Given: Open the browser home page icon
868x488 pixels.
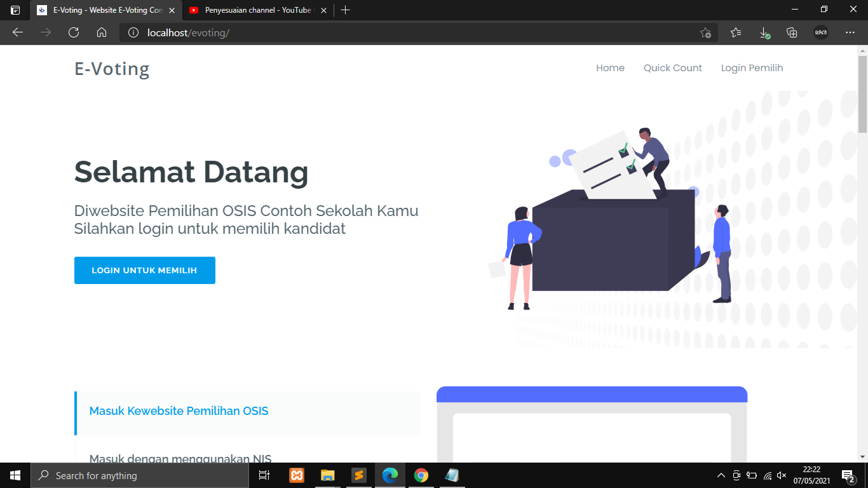Looking at the screenshot, I should (102, 32).
